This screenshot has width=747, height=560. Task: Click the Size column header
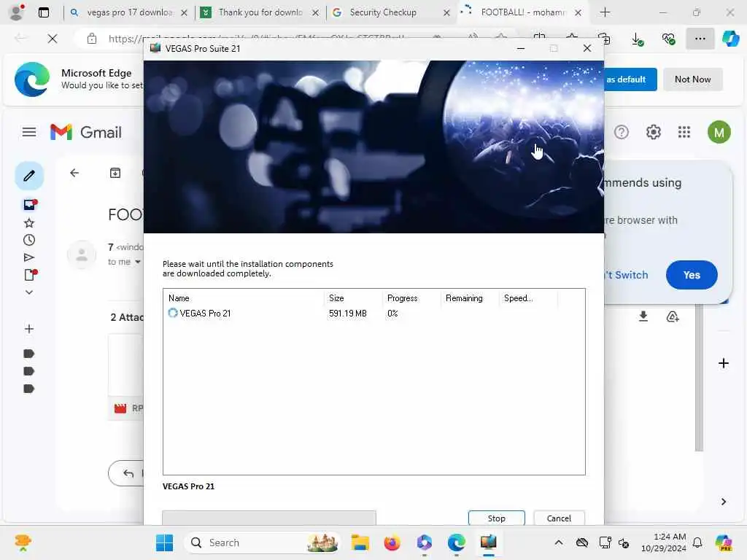[x=353, y=298]
